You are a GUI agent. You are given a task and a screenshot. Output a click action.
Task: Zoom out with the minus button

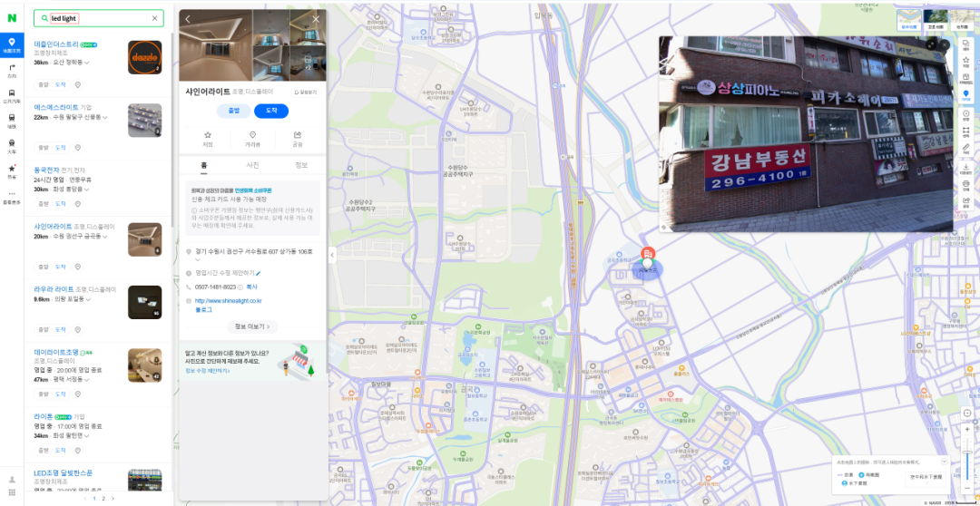[967, 487]
